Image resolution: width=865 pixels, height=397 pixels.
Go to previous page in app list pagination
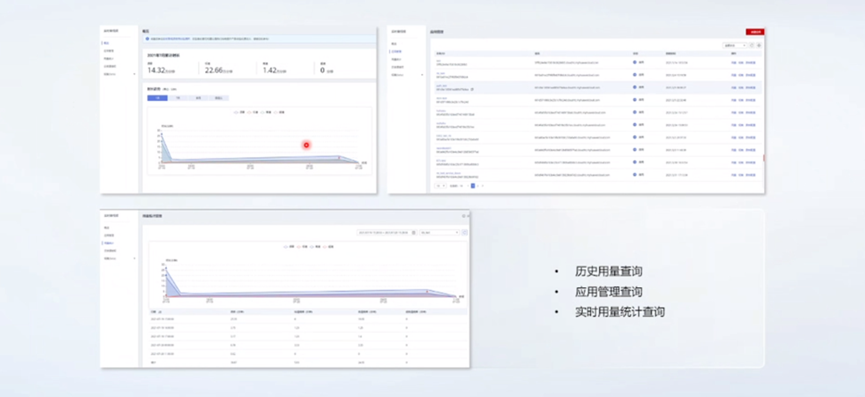tap(468, 186)
